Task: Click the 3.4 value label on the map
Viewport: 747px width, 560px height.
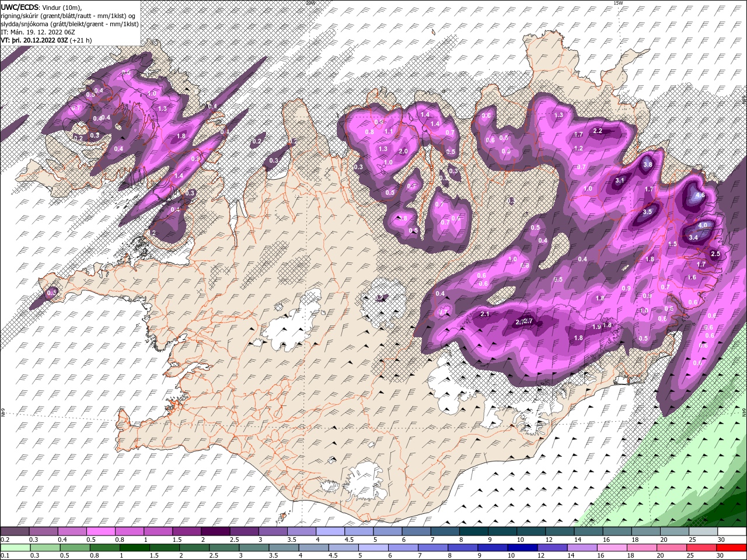Action: [x=693, y=238]
